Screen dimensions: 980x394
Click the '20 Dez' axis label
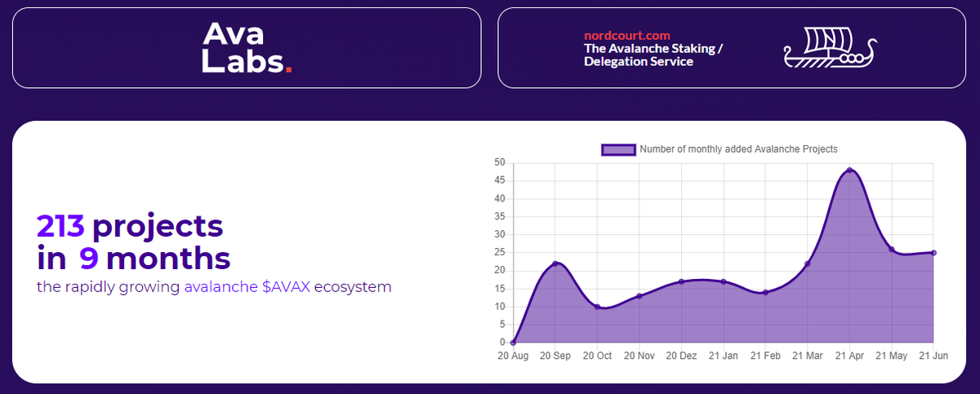(681, 356)
